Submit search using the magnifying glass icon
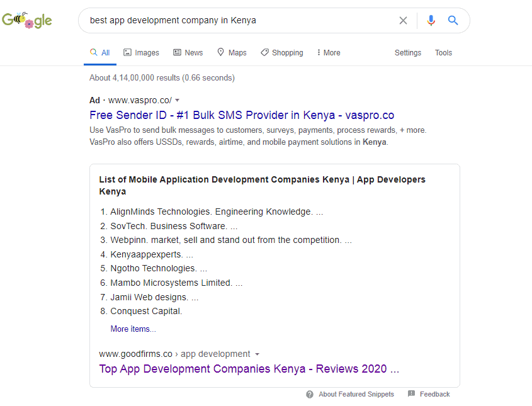 pos(453,21)
